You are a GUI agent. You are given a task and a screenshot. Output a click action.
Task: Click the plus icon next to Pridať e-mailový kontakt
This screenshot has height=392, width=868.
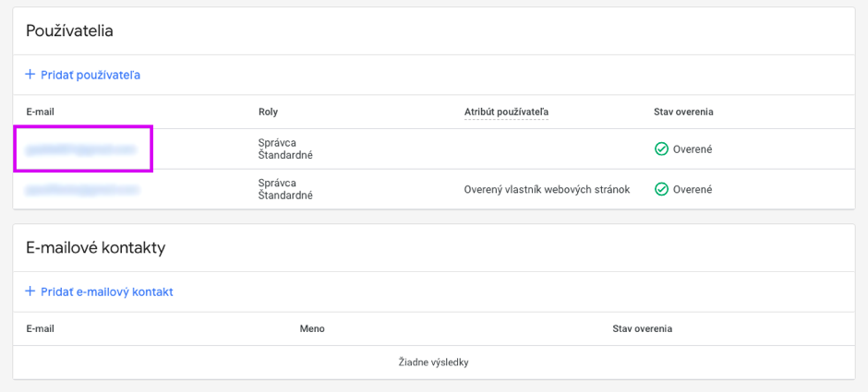30,291
